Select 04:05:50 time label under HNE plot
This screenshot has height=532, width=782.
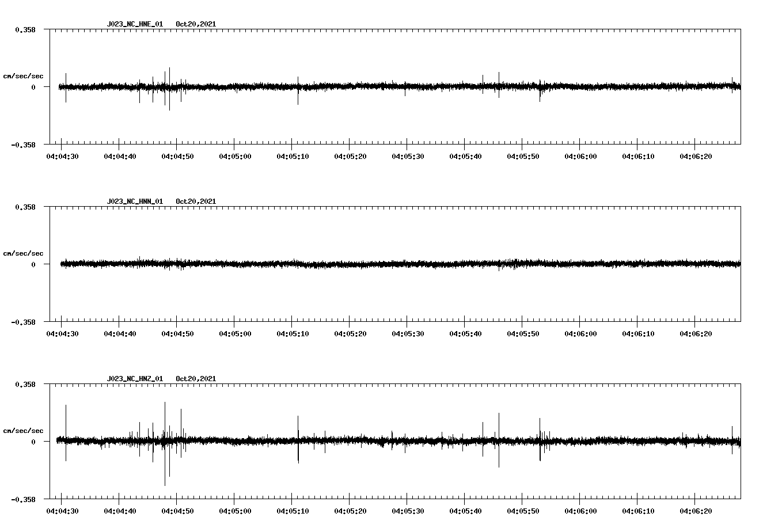coord(523,157)
